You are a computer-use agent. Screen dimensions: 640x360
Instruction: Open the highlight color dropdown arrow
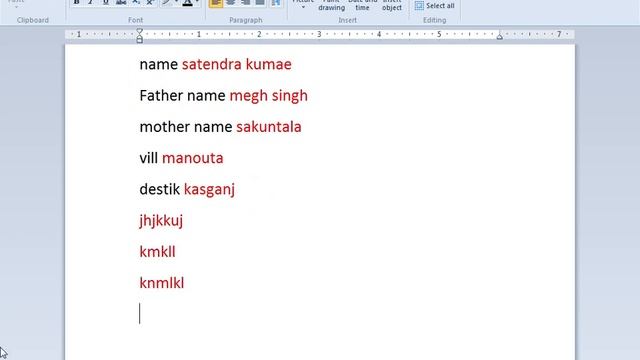(176, 2)
